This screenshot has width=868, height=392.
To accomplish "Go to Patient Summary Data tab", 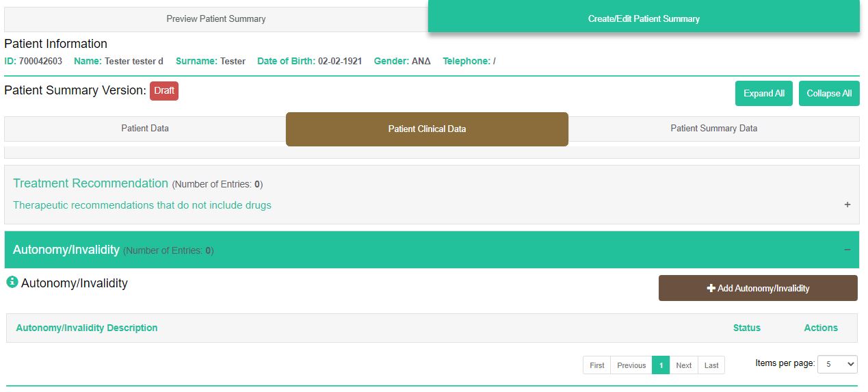I will tap(713, 129).
